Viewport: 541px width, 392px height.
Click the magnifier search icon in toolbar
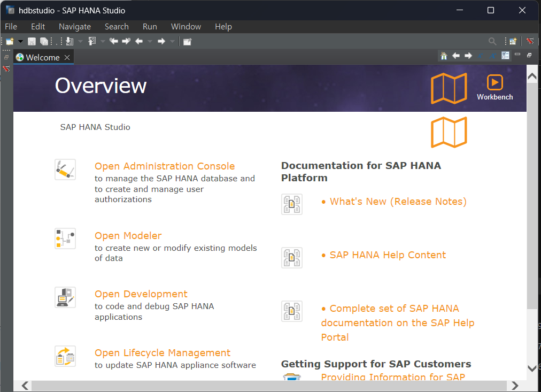tap(492, 41)
